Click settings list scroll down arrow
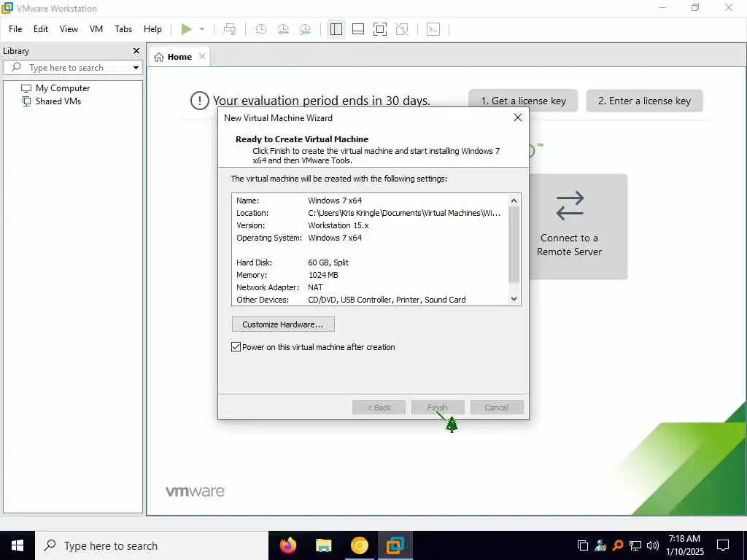The height and width of the screenshot is (560, 747). click(x=514, y=298)
